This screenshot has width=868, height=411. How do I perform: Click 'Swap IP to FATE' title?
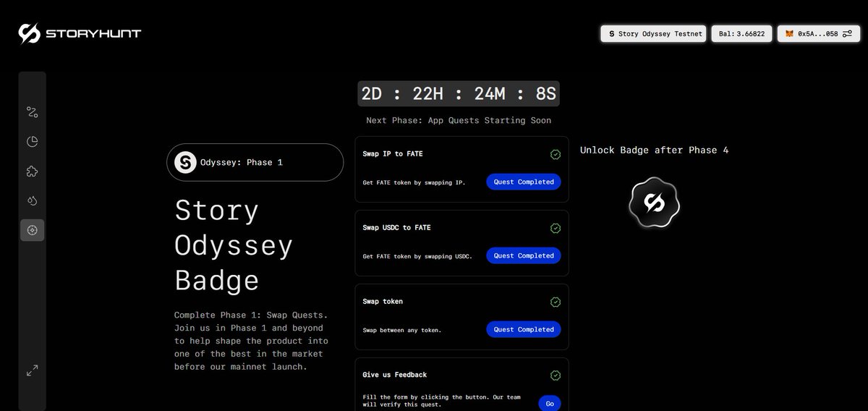pos(393,154)
